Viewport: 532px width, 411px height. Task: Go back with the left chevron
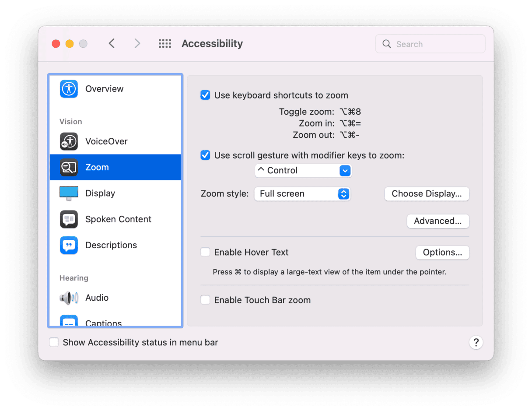(112, 44)
